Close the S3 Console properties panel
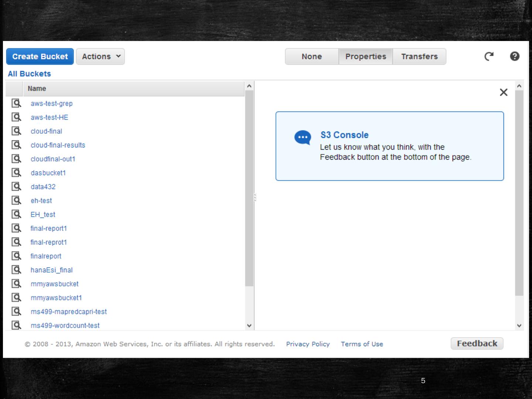 (503, 92)
